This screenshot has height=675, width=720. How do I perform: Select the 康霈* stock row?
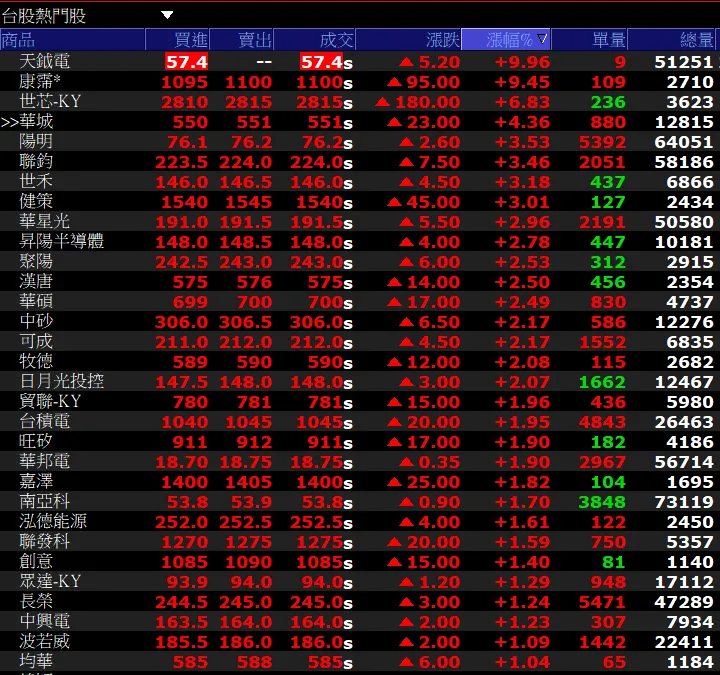360,82
